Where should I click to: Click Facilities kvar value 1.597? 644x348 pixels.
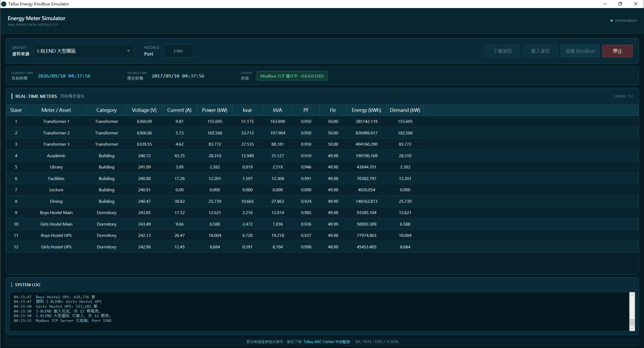click(x=248, y=178)
